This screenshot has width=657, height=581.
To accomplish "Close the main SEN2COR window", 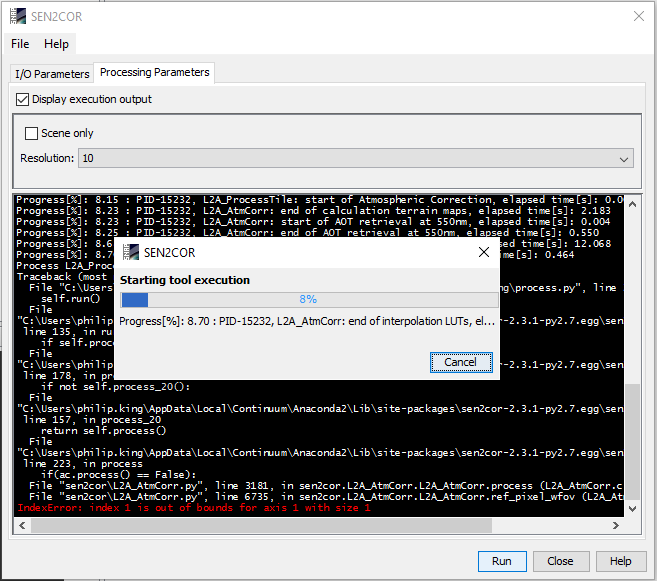I will pos(639,16).
